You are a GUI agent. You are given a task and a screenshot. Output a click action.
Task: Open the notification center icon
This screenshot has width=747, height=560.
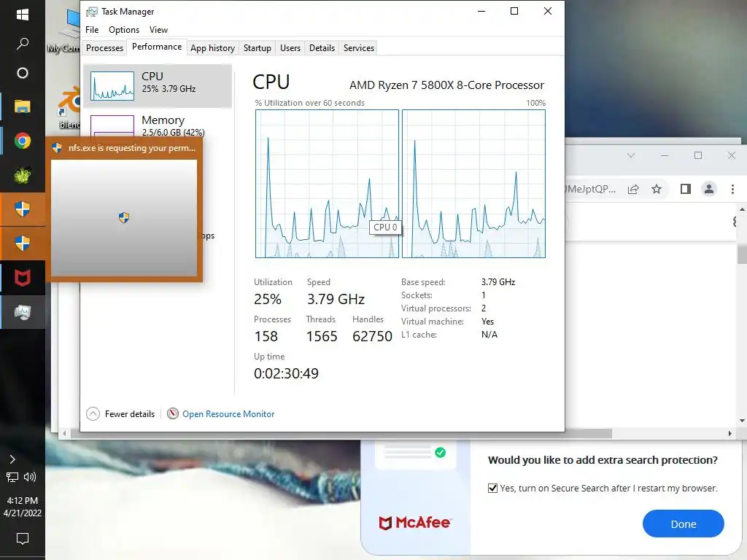pos(23,539)
